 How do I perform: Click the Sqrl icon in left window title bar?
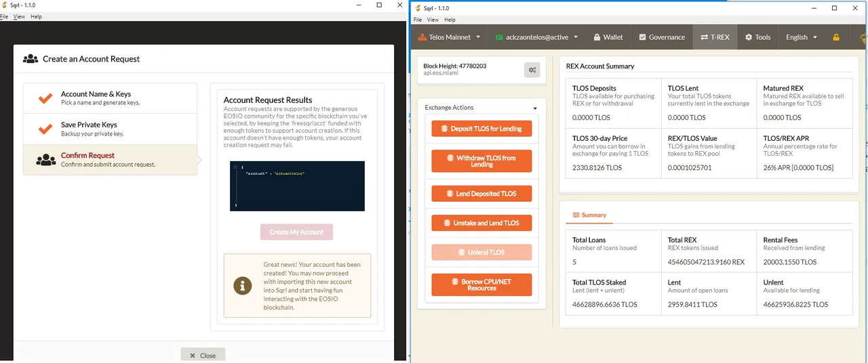[4, 5]
